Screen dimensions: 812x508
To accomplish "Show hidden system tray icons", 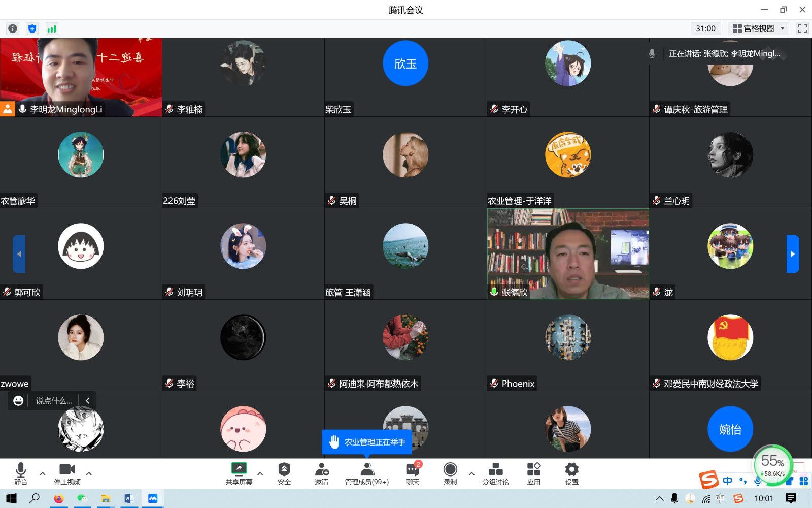I will [659, 499].
